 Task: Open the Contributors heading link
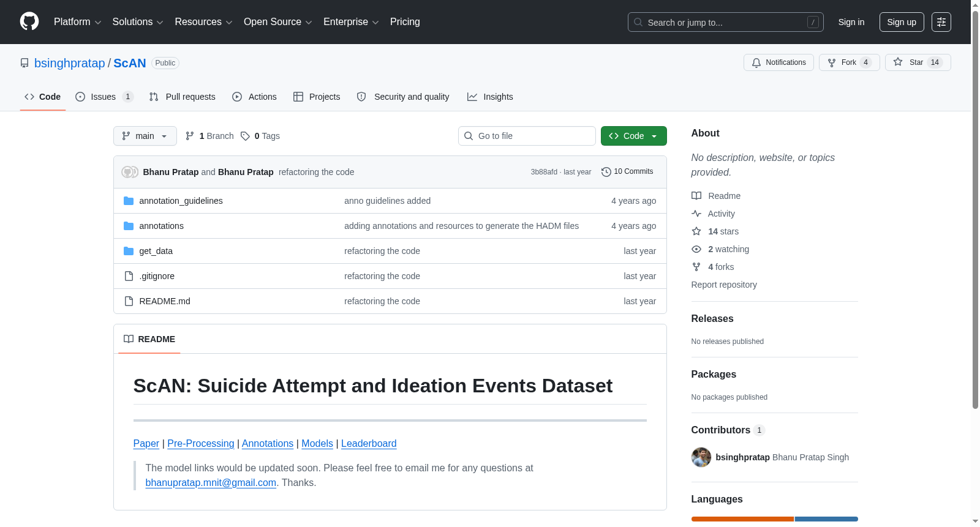(x=728, y=430)
